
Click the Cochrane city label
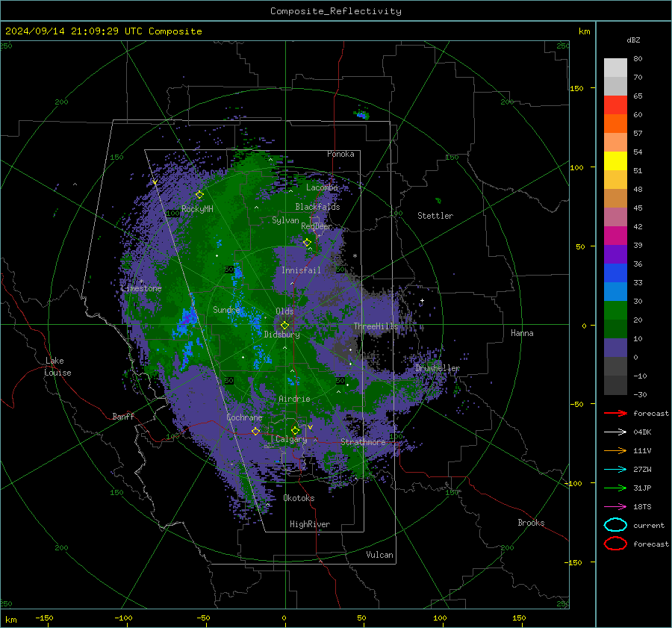(244, 417)
